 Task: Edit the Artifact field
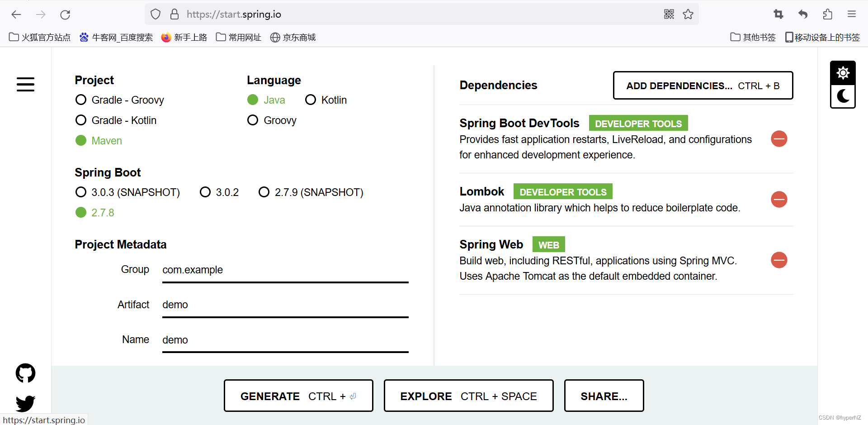point(285,305)
